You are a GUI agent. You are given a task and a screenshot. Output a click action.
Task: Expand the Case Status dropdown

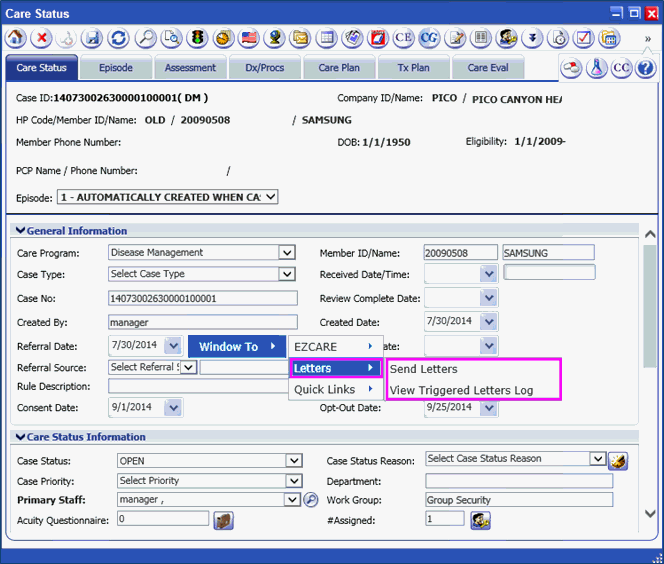pyautogui.click(x=293, y=461)
